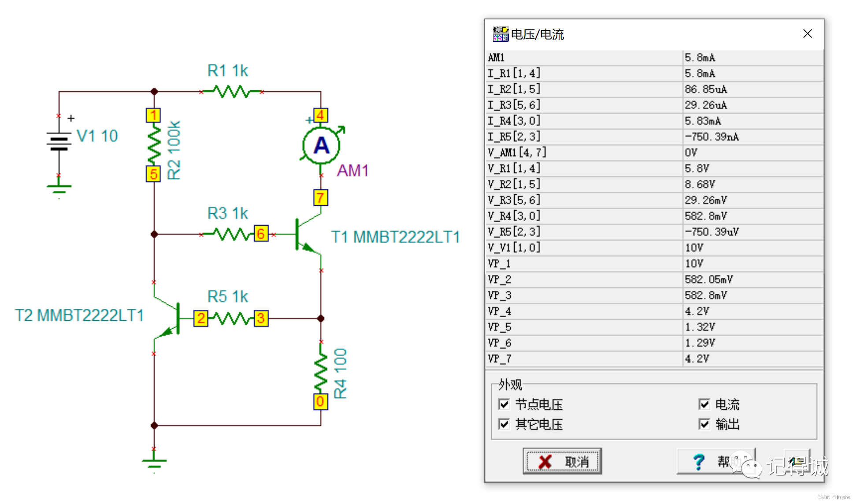The image size is (857, 504).
Task: Toggle the 输出 checkbox
Action: click(704, 424)
